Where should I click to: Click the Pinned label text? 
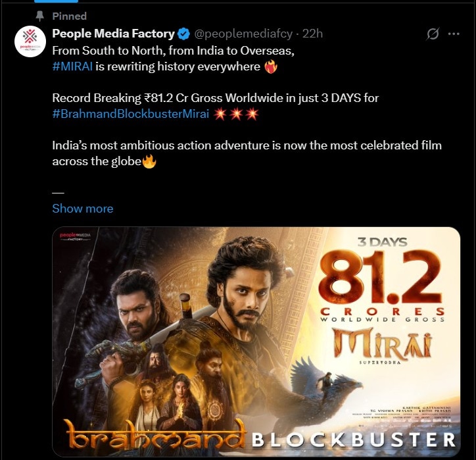(x=69, y=16)
